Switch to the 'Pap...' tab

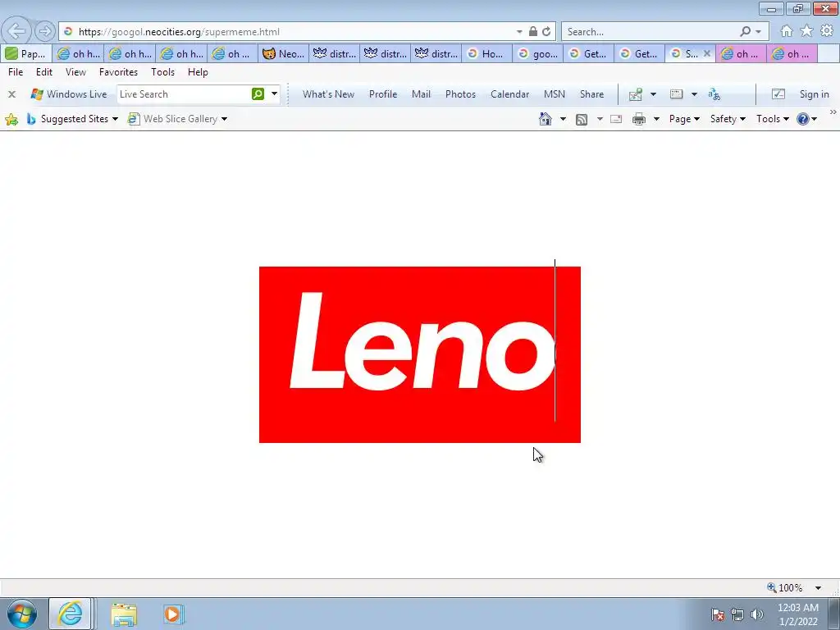click(26, 53)
